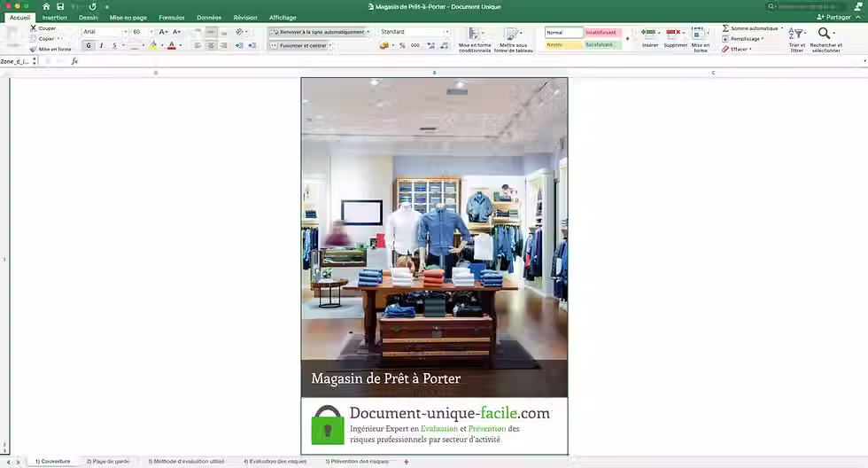Open the cells Mise en forme menu
868x468 pixels.
click(x=701, y=40)
